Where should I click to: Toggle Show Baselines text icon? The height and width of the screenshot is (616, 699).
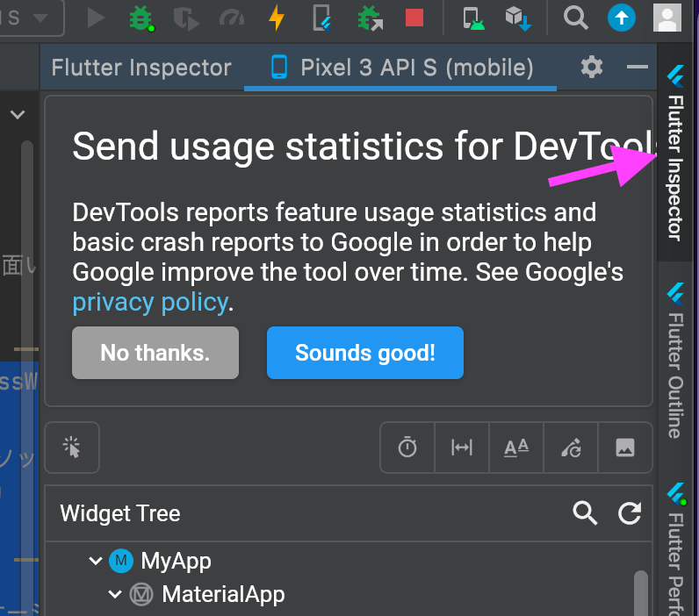pyautogui.click(x=516, y=448)
